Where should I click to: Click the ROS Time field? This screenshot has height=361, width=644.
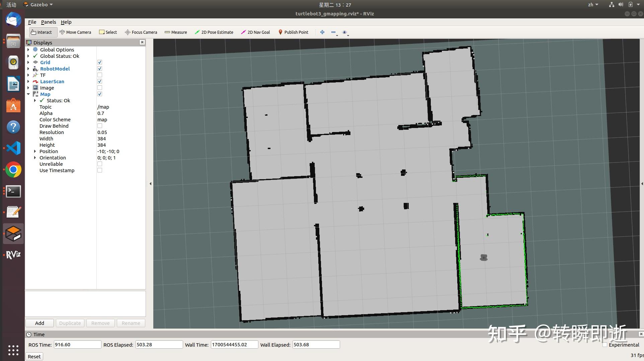point(77,345)
